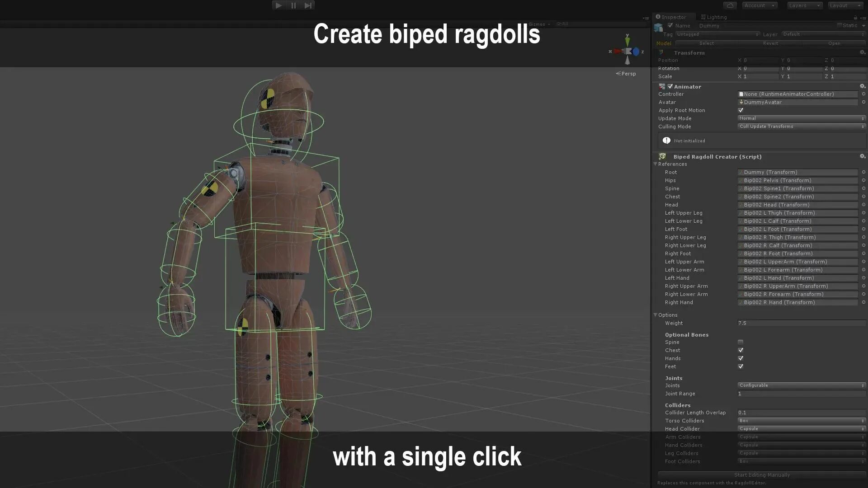The width and height of the screenshot is (868, 488).
Task: Click the Start Editing Manually button
Action: pos(762,475)
